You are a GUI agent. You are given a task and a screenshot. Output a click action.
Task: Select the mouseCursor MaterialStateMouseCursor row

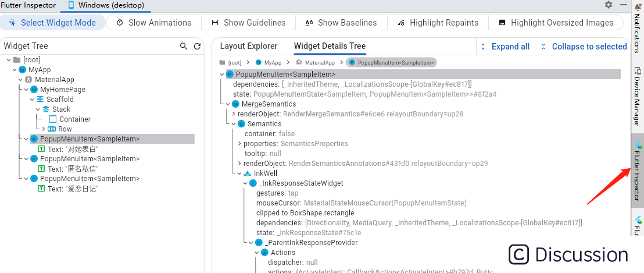pyautogui.click(x=361, y=203)
